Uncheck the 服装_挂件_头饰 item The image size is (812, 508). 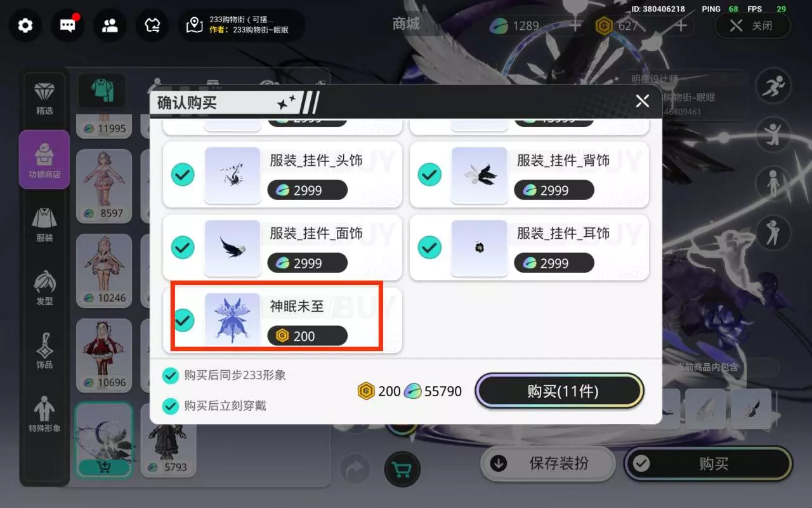[x=183, y=175]
